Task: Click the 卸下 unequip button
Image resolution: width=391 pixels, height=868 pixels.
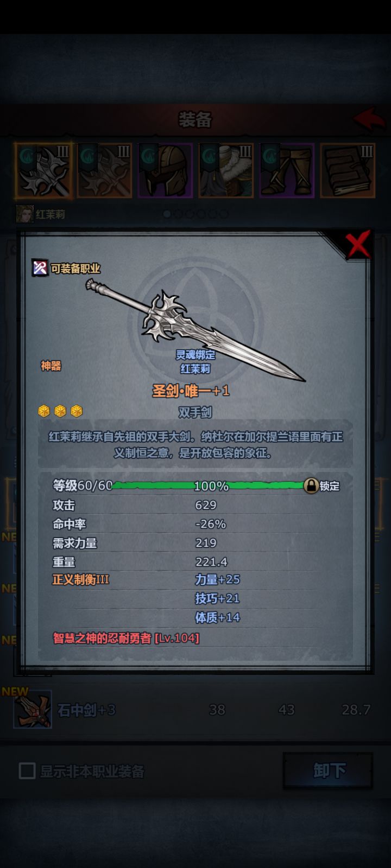Action: [328, 770]
